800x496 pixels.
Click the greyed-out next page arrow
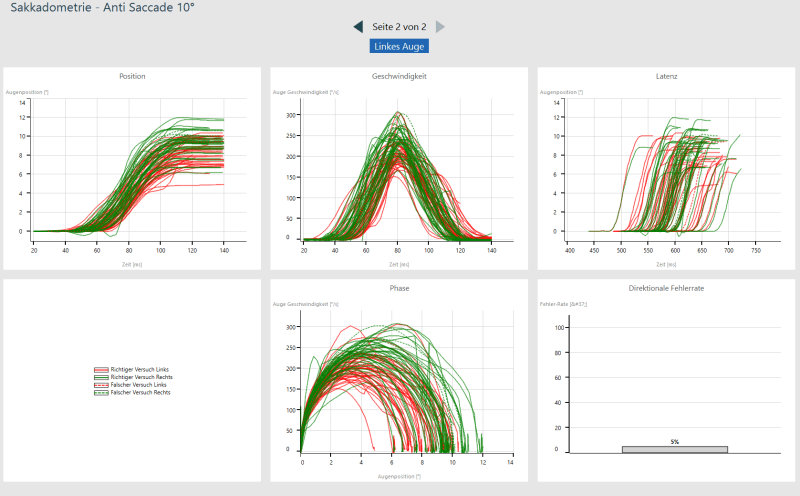(441, 26)
